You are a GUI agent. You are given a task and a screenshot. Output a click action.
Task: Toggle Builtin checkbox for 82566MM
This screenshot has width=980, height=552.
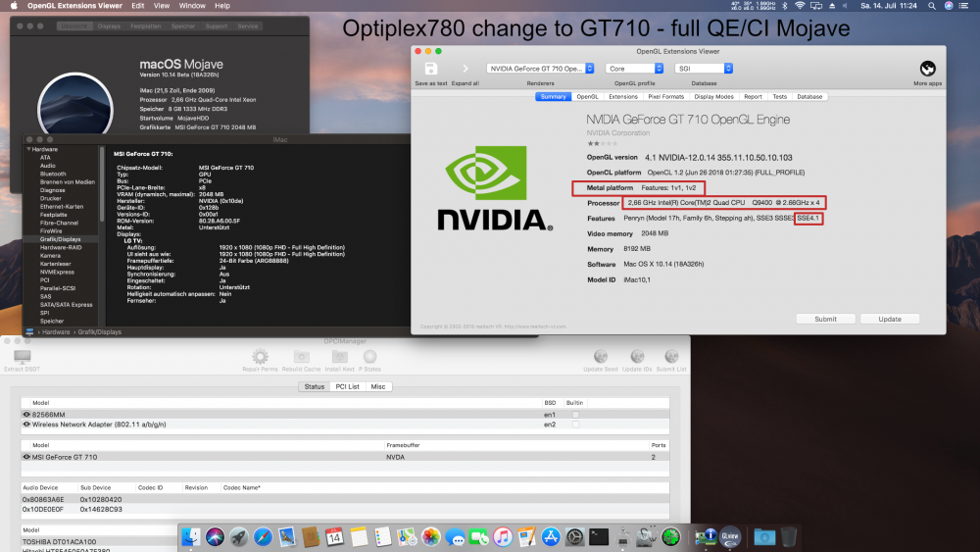click(575, 415)
